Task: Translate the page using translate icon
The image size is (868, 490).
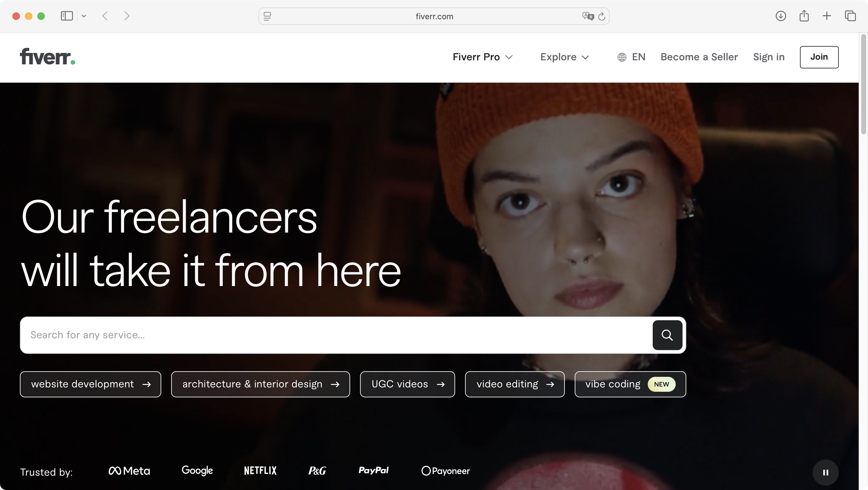Action: click(x=588, y=16)
